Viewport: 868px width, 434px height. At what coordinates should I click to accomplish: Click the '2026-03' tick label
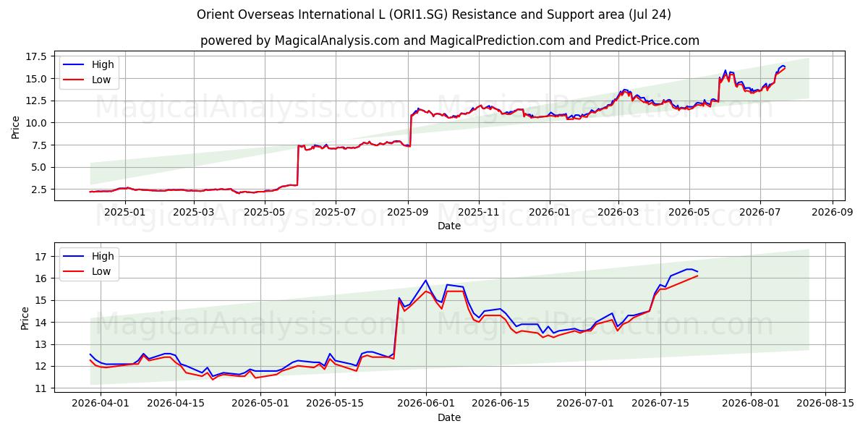(618, 212)
